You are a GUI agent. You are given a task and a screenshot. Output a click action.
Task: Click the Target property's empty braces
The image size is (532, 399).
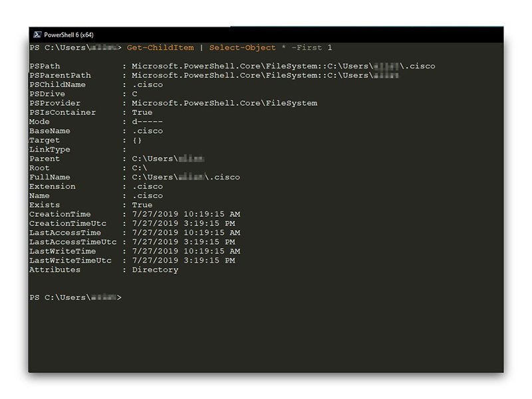coord(137,141)
